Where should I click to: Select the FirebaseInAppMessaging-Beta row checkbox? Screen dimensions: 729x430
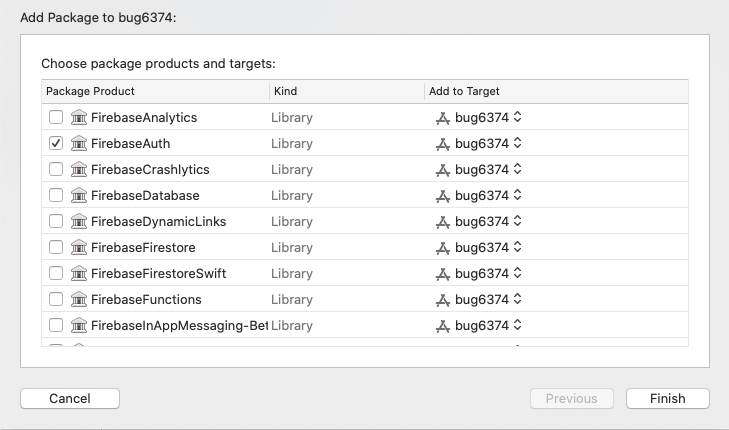[x=56, y=325]
